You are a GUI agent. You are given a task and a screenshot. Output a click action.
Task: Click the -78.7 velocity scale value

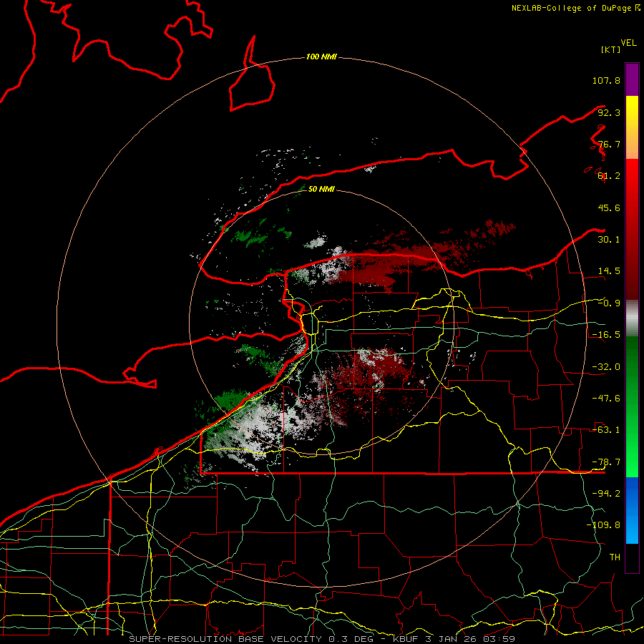(606, 462)
